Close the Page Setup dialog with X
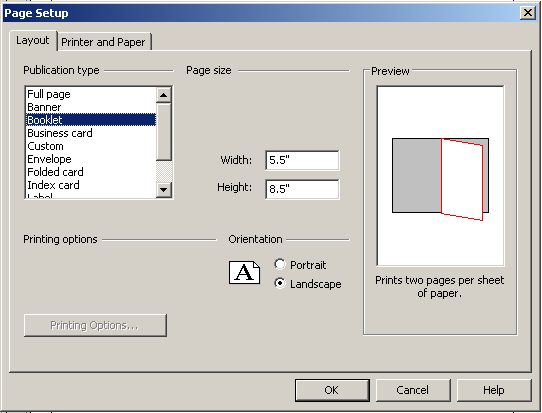The image size is (542, 413). click(x=528, y=13)
